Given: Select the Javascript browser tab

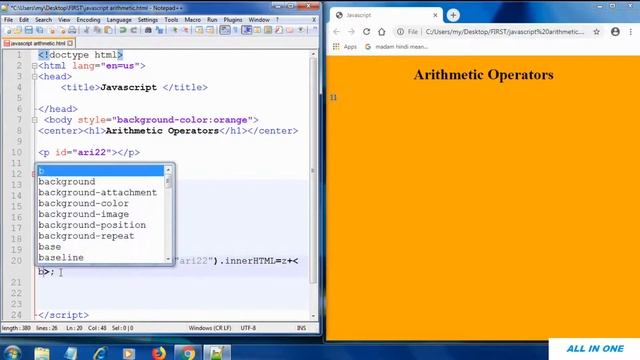Looking at the screenshot, I should click(386, 15).
